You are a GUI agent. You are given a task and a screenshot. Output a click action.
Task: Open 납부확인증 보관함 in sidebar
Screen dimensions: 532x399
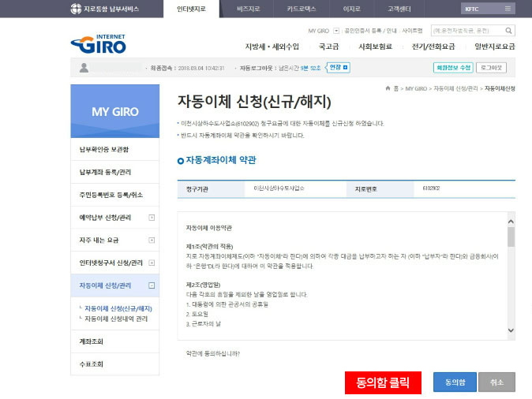coord(114,150)
